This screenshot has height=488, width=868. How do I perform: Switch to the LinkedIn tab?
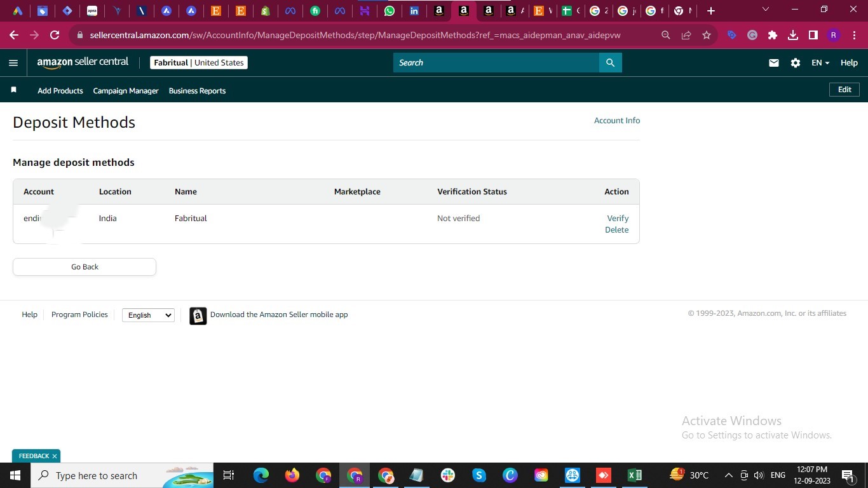pyautogui.click(x=414, y=11)
